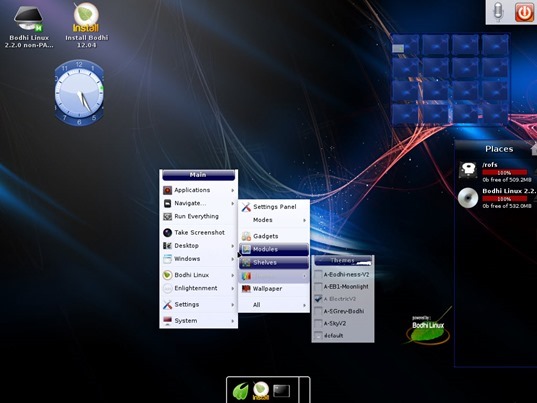
Task: Click the /rofs drive icon in Places
Action: pyautogui.click(x=468, y=170)
